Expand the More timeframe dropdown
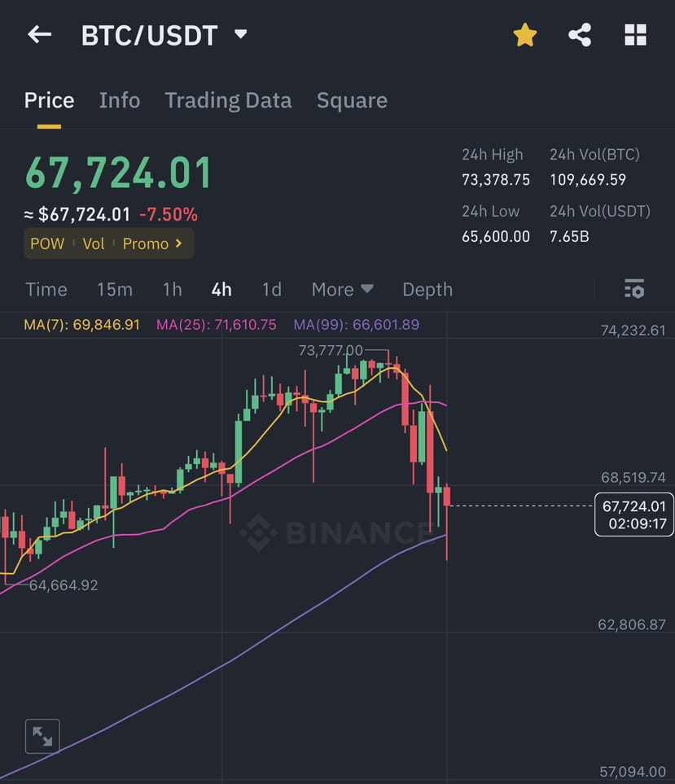 [342, 289]
